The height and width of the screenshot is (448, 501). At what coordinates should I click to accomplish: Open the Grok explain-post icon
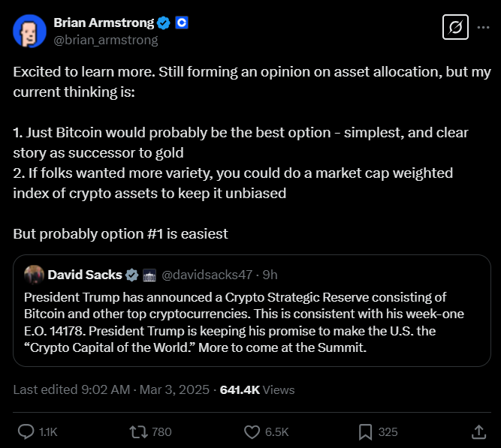(454, 29)
